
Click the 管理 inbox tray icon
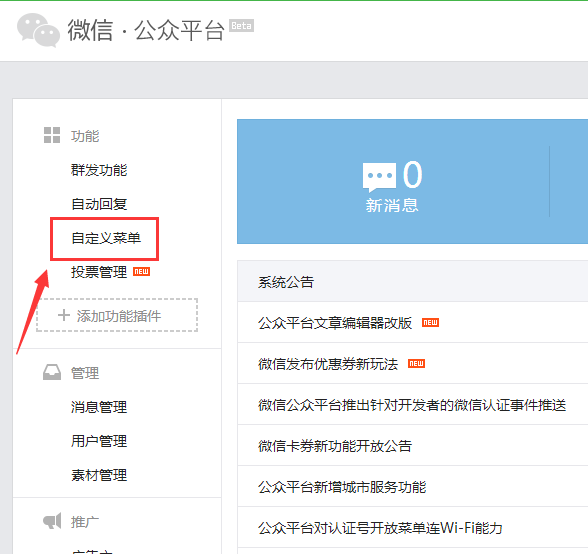point(52,372)
